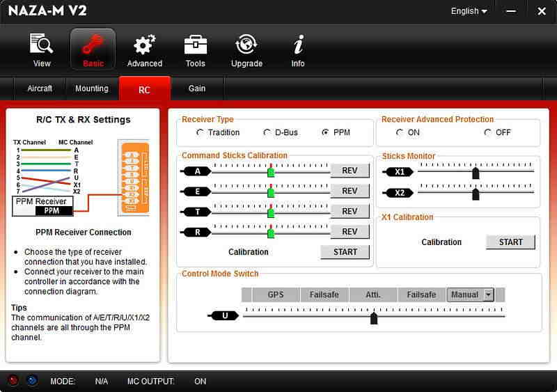Minimize the NAZA-M V2 window
Image resolution: width=557 pixels, height=392 pixels.
[x=511, y=11]
